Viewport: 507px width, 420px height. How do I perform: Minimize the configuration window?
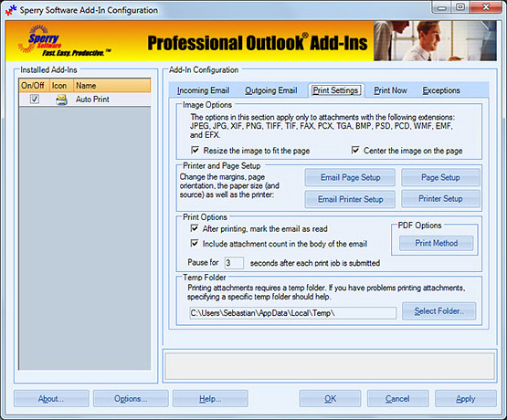(x=442, y=7)
